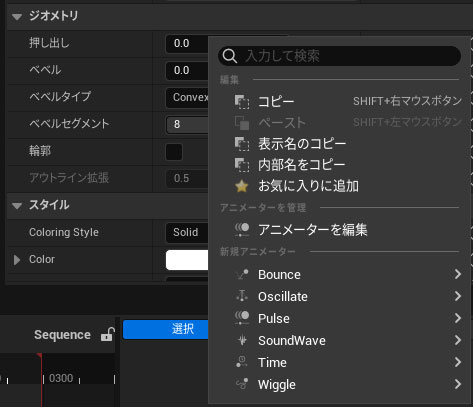
Task: Collapse the ジオメトリ section
Action: point(17,16)
